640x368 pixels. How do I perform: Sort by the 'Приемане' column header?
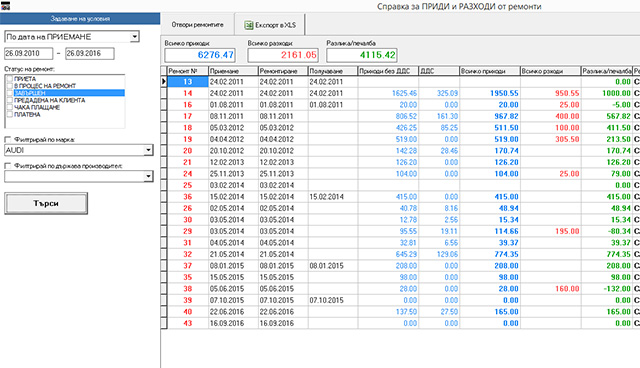tap(233, 71)
